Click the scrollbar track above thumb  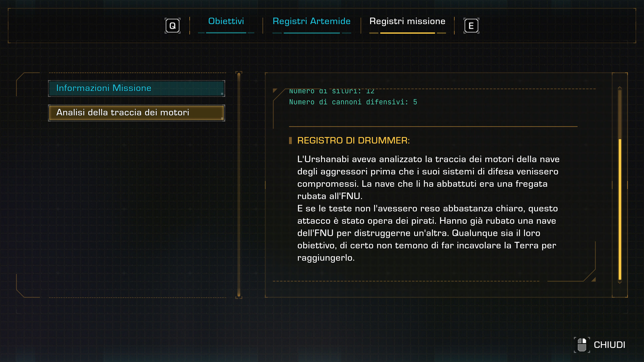(x=620, y=114)
